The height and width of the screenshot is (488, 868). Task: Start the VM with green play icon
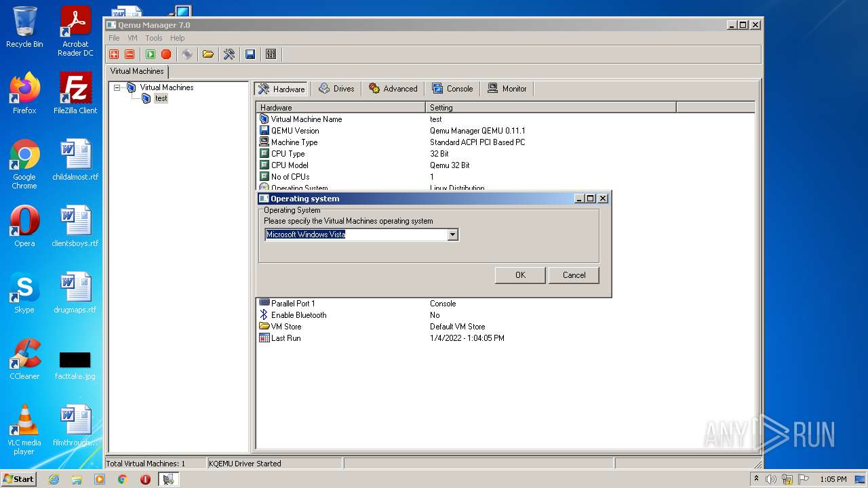(151, 54)
